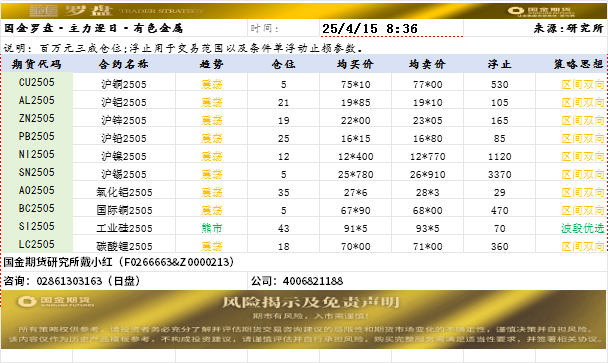
Task: Select the 浮止 value 1120
Action: pos(499,156)
